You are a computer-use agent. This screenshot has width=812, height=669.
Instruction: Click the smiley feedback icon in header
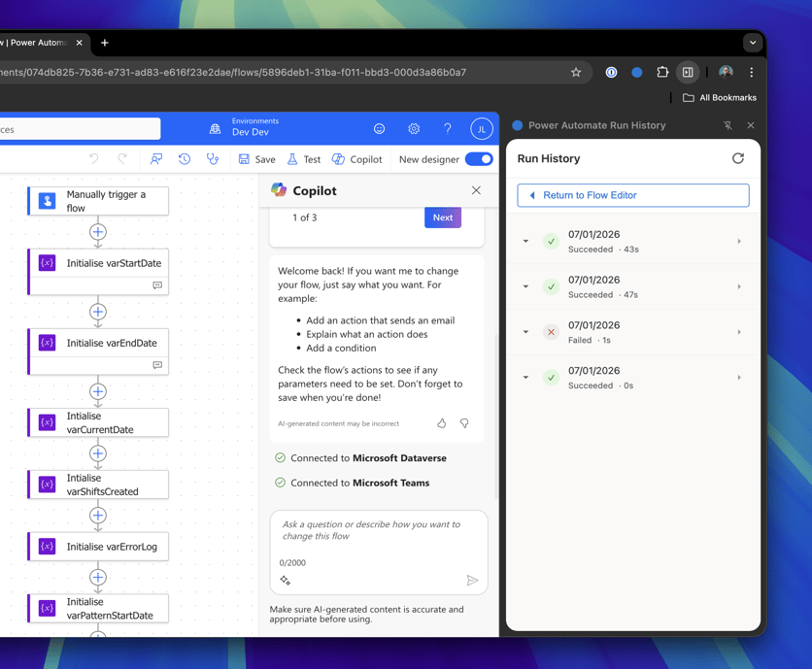point(379,128)
